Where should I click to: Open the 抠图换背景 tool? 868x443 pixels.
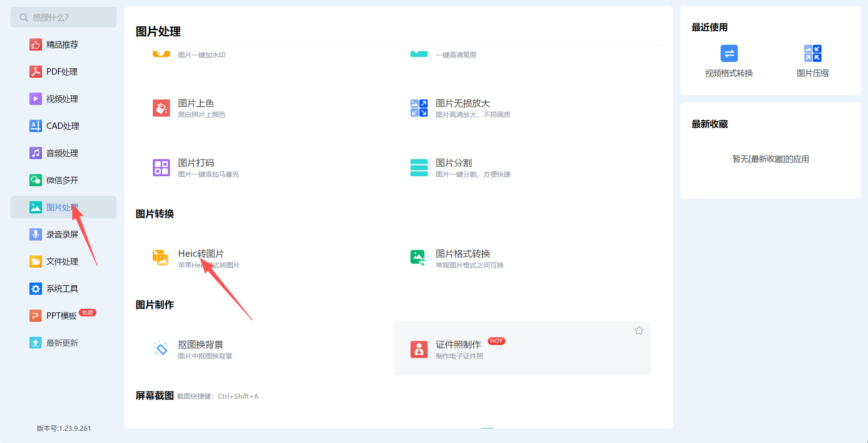point(201,344)
